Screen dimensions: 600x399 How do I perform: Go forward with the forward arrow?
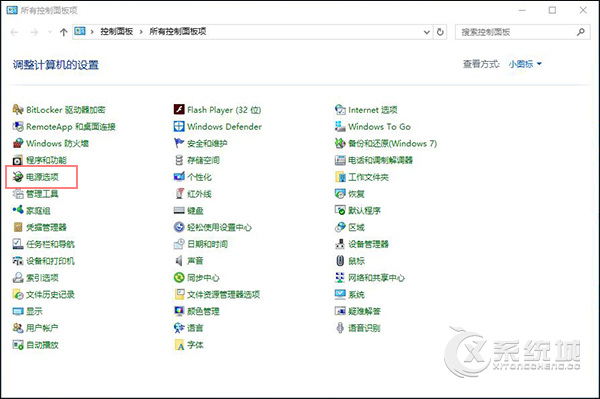pos(34,32)
